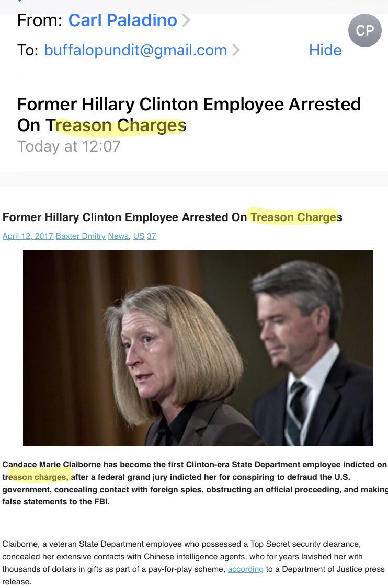Image resolution: width=388 pixels, height=588 pixels.
Task: Open the 37 comments count link
Action: pyautogui.click(x=151, y=236)
